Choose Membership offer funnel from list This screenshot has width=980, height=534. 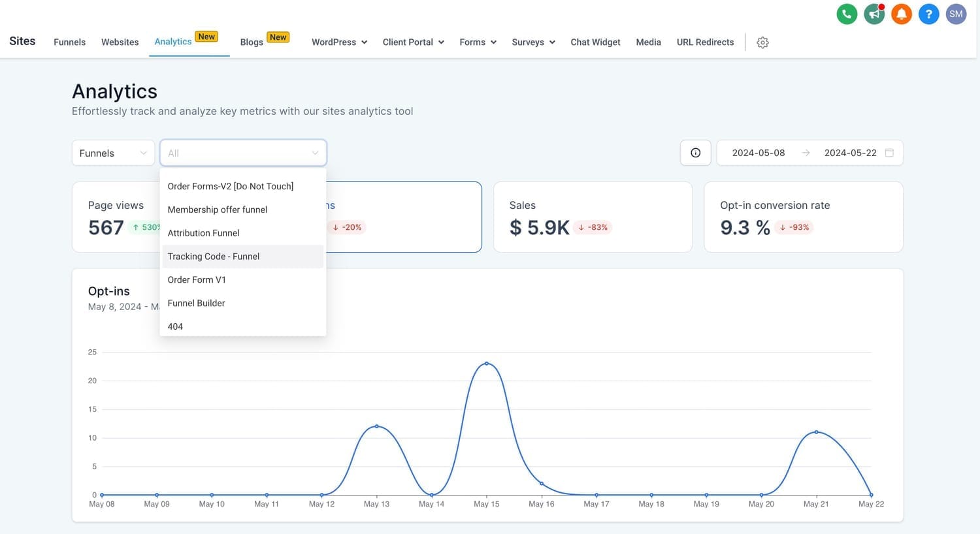click(x=218, y=210)
